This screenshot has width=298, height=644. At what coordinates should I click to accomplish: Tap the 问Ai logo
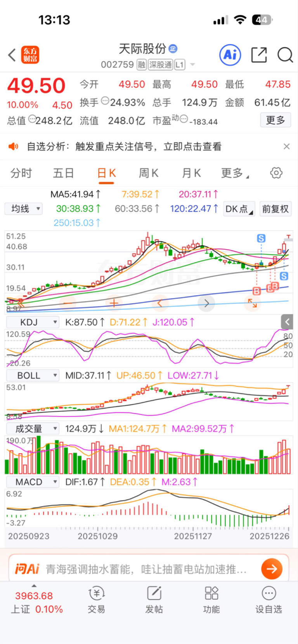pos(27,569)
